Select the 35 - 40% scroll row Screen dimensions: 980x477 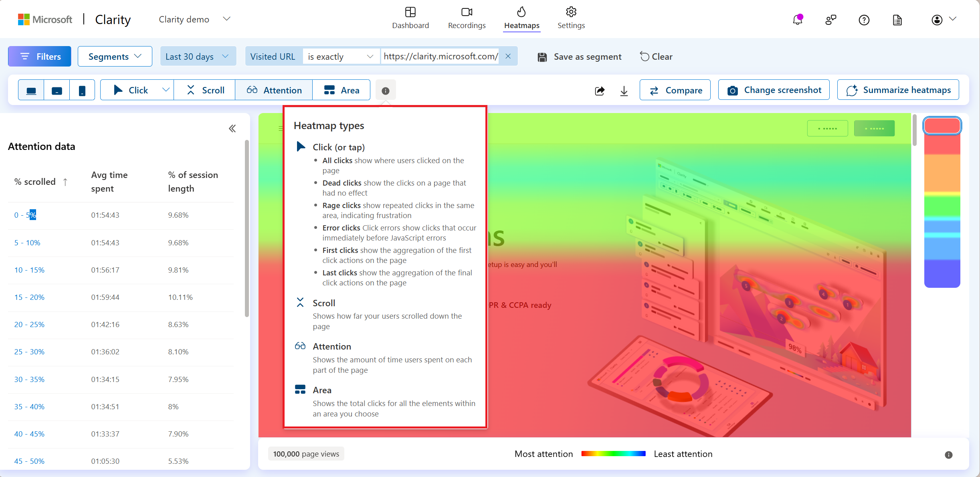(x=121, y=407)
